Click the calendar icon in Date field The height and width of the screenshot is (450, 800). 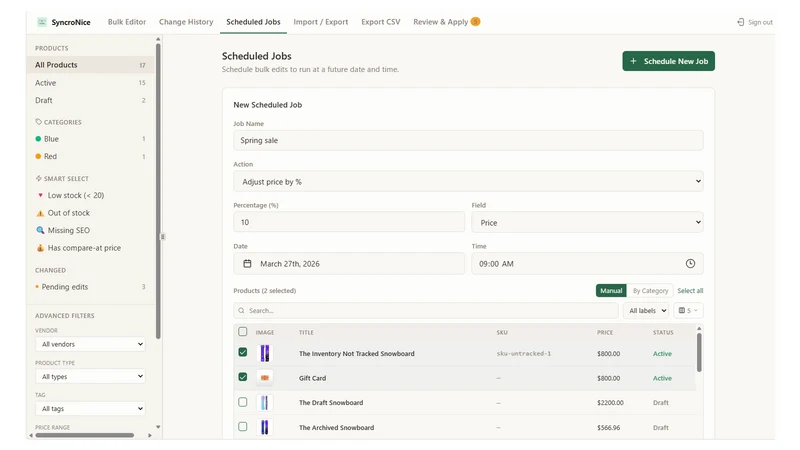(247, 263)
